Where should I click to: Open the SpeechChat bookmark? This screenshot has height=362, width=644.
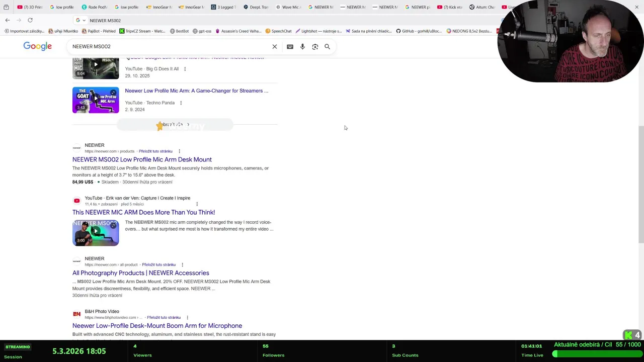click(278, 31)
